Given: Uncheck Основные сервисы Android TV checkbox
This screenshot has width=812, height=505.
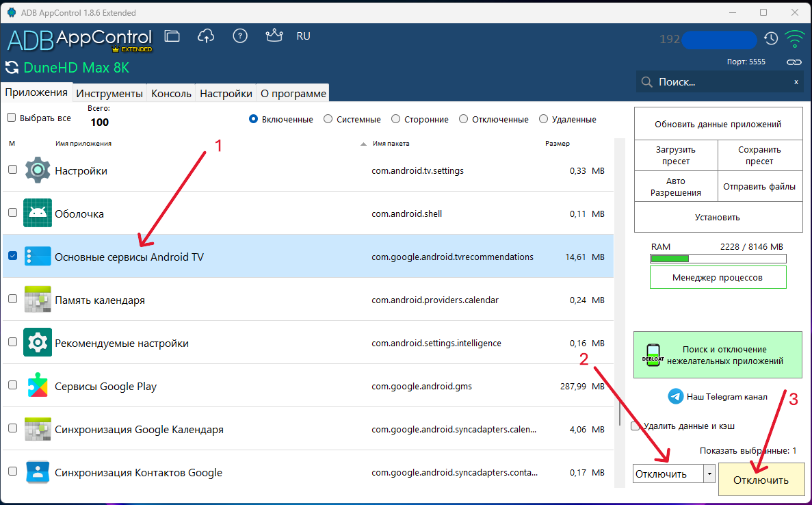Looking at the screenshot, I should tap(13, 256).
